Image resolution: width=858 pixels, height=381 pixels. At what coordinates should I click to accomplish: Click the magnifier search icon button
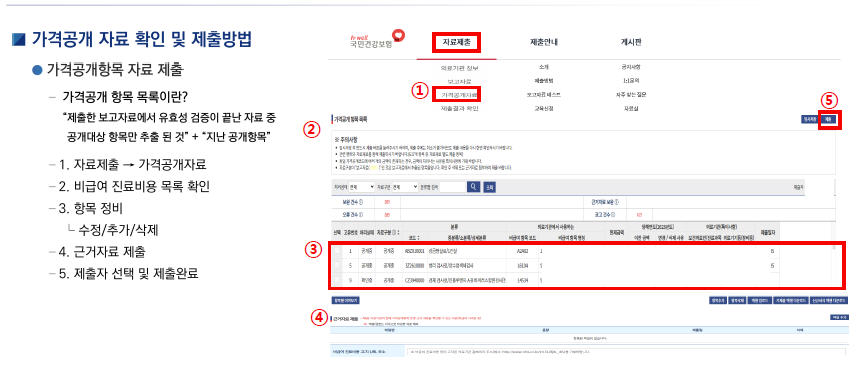coord(473,187)
